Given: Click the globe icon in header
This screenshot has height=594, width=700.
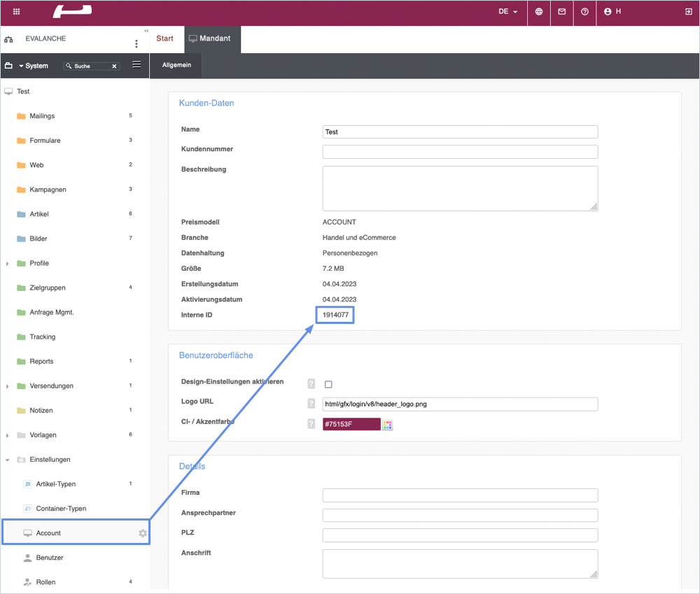Looking at the screenshot, I should (538, 12).
